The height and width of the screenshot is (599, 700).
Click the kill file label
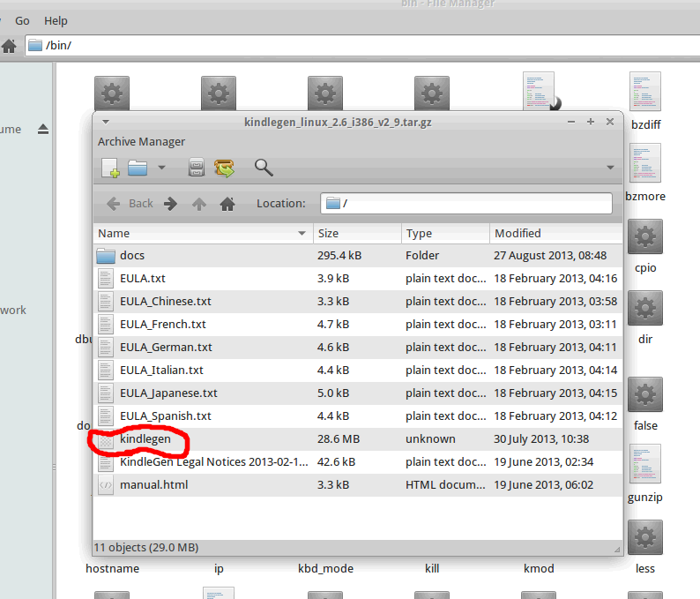pos(432,569)
